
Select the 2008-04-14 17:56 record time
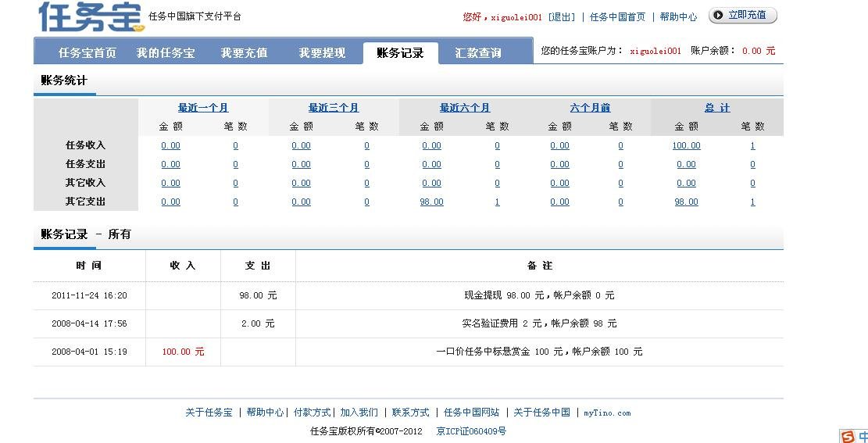tap(89, 323)
